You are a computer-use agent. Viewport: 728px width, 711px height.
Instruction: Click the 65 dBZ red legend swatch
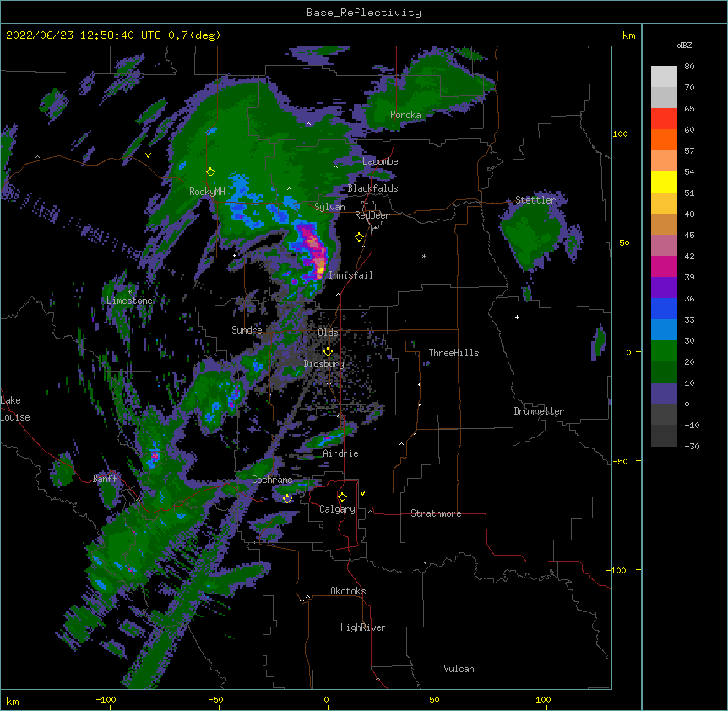coord(664,119)
